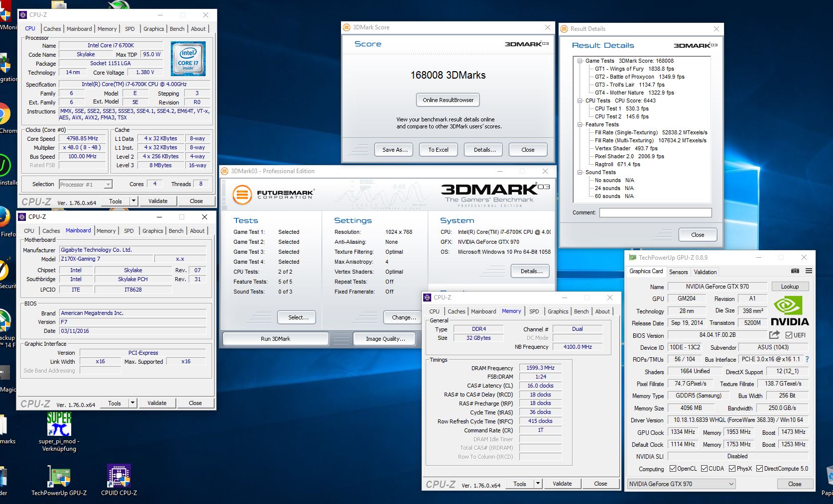Select the Ragtroll 671.4 fps row

pyautogui.click(x=617, y=164)
